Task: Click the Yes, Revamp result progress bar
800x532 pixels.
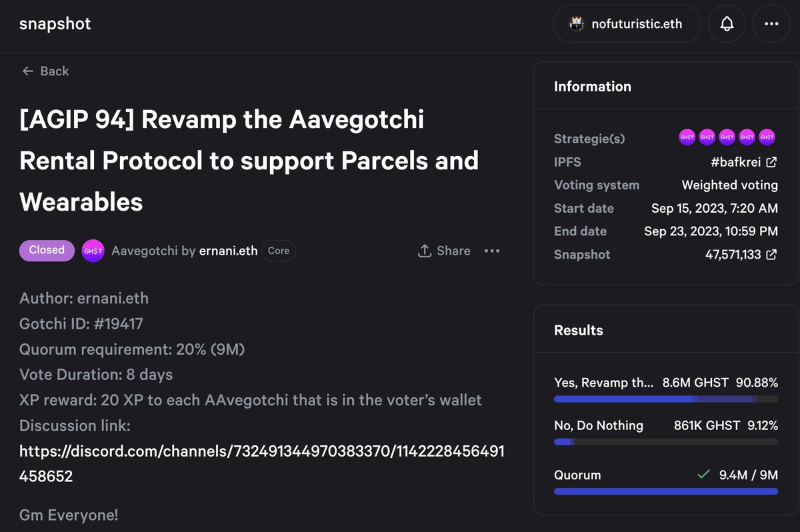Action: tap(666, 399)
